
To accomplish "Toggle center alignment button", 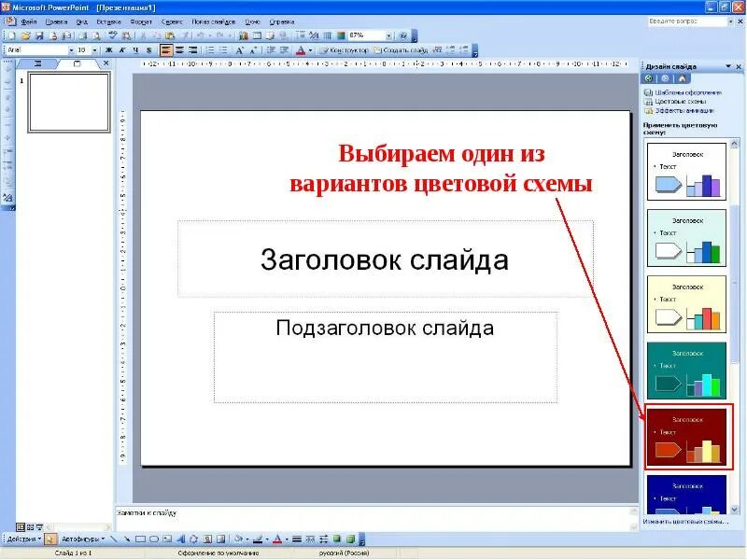I will [x=179, y=50].
